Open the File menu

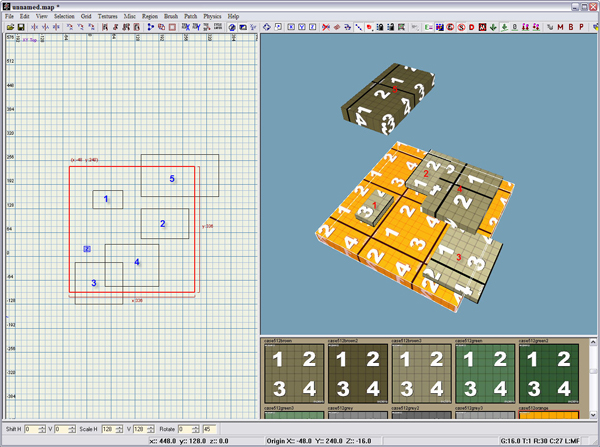9,16
